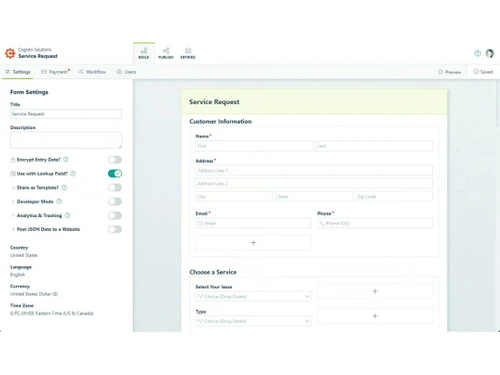Enable Developer Mode switch
Image resolution: width=500 pixels, height=375 pixels.
[115, 201]
